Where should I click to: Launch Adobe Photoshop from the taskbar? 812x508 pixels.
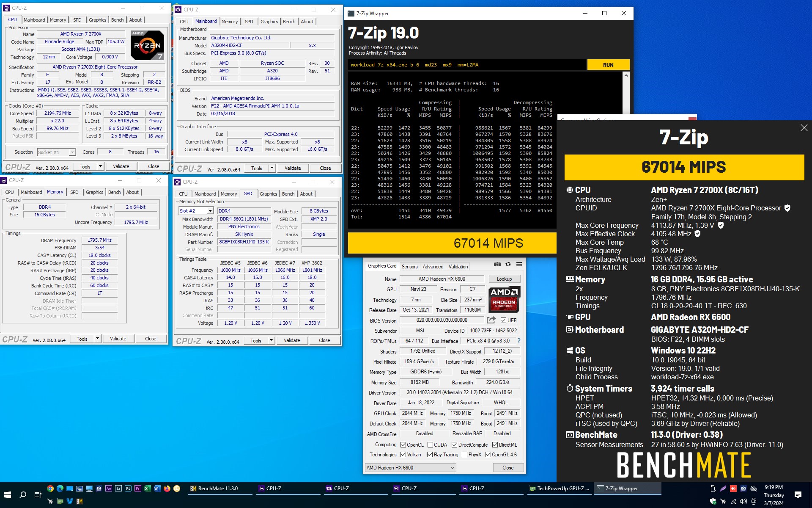pos(128,489)
